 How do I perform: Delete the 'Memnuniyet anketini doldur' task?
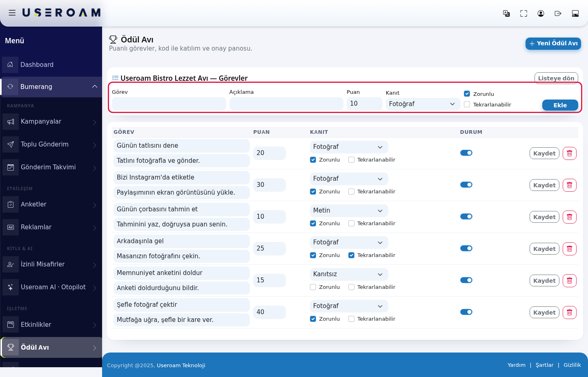coord(569,281)
